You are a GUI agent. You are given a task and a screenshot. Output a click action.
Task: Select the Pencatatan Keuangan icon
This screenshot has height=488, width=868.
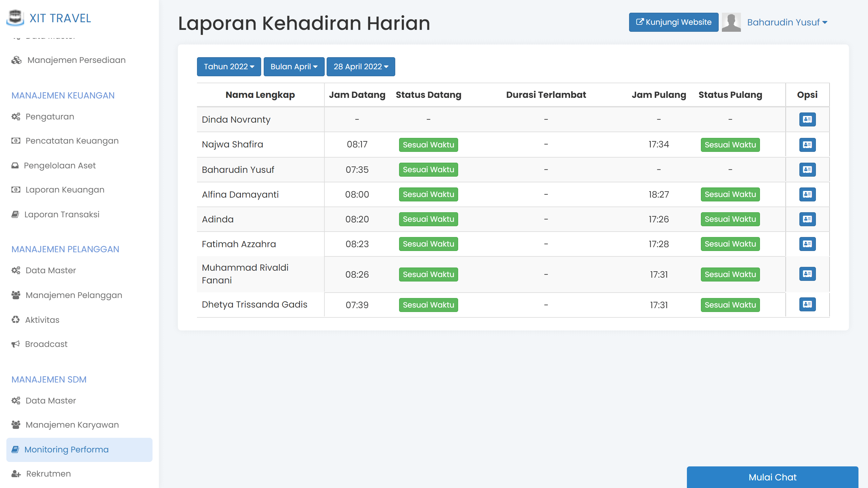[x=16, y=140]
